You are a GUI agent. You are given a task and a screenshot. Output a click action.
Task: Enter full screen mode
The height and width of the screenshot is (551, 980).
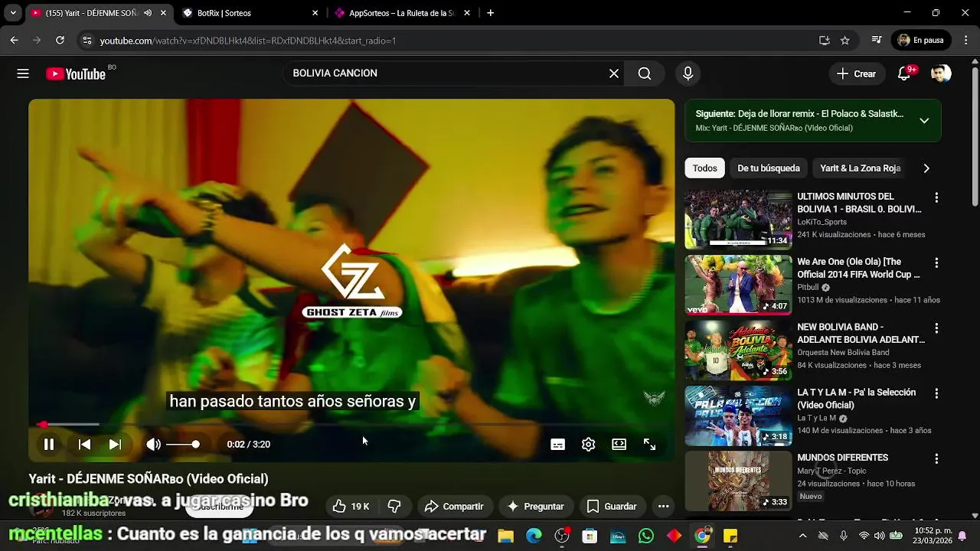tap(649, 444)
